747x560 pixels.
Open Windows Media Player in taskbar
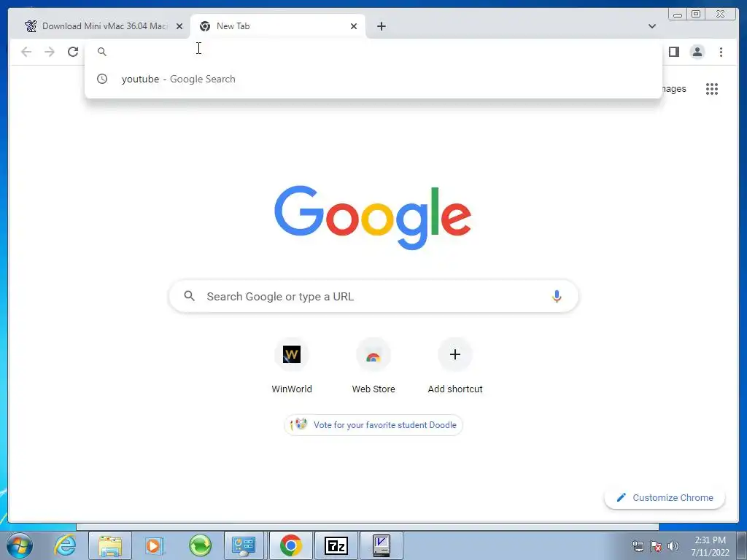[155, 545]
